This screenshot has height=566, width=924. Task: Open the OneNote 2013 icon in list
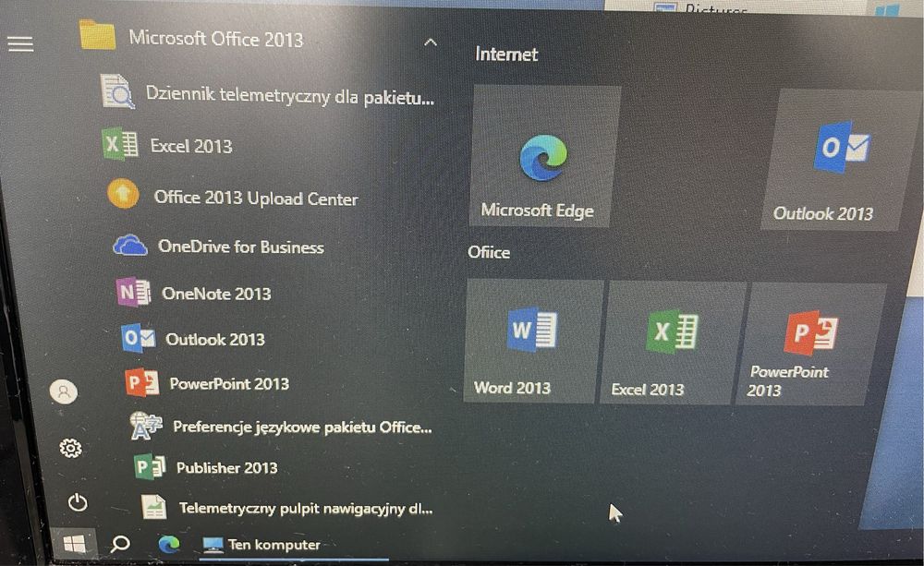[x=132, y=292]
